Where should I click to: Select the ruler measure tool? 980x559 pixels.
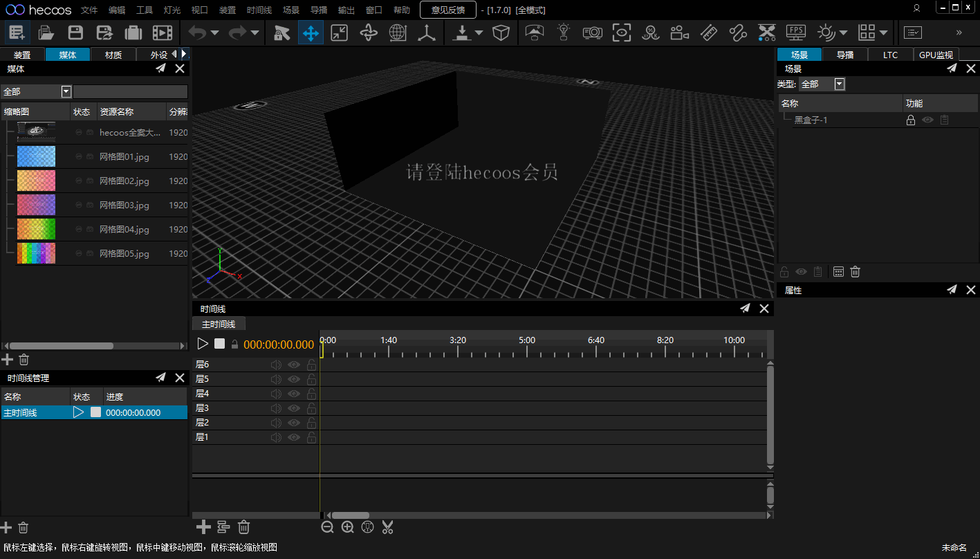pos(708,33)
